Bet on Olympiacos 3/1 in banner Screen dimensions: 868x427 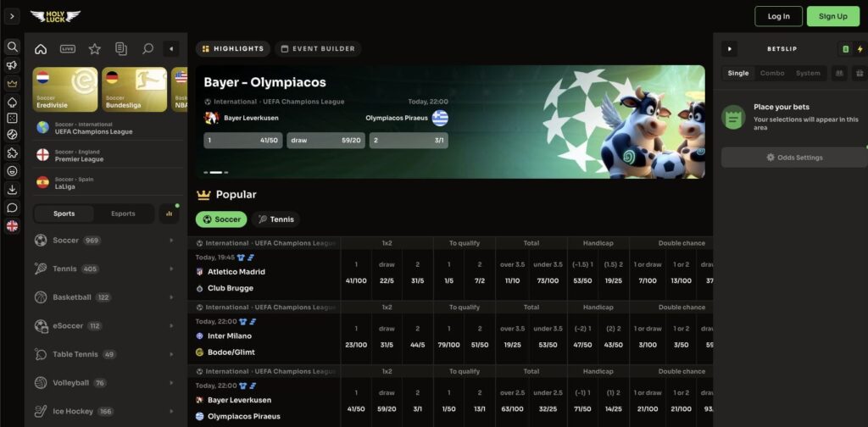409,141
